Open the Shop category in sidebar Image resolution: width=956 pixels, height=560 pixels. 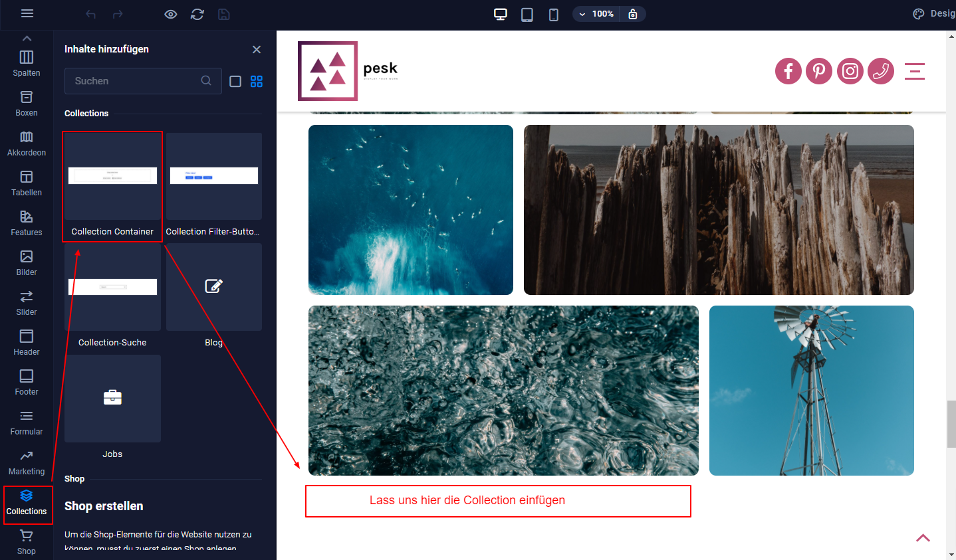tap(27, 542)
